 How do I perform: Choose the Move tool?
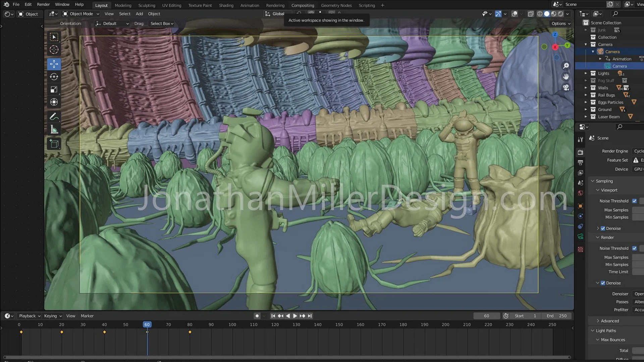click(54, 64)
